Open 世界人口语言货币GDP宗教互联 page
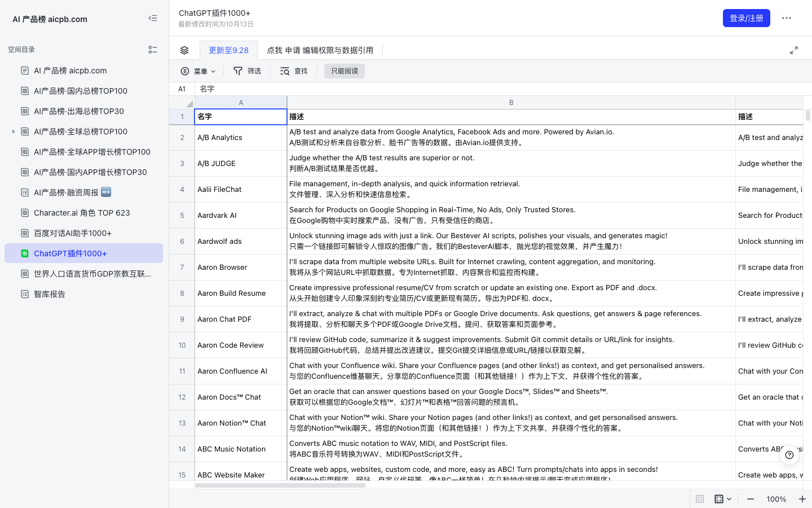 [83, 274]
